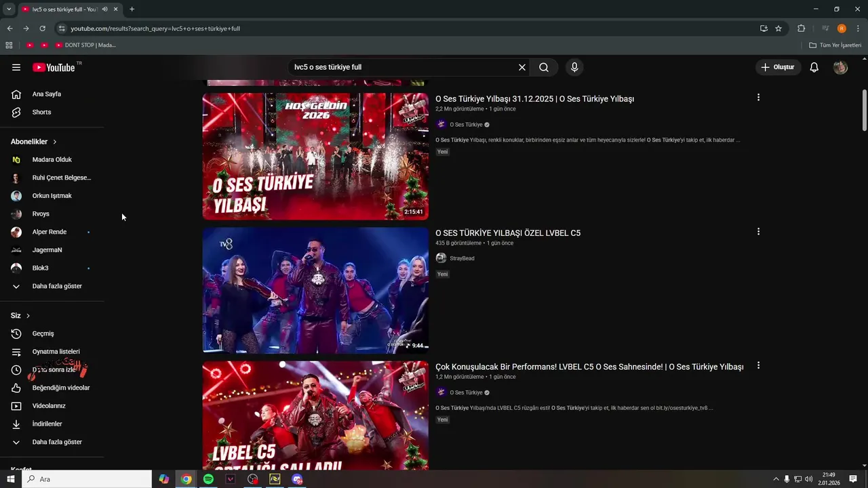Open Chrome extensions puzzle icon
The width and height of the screenshot is (868, 488).
[x=802, y=28]
